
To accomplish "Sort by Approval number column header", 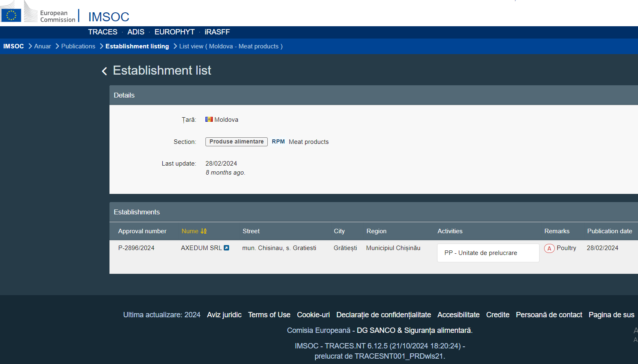I will [142, 231].
